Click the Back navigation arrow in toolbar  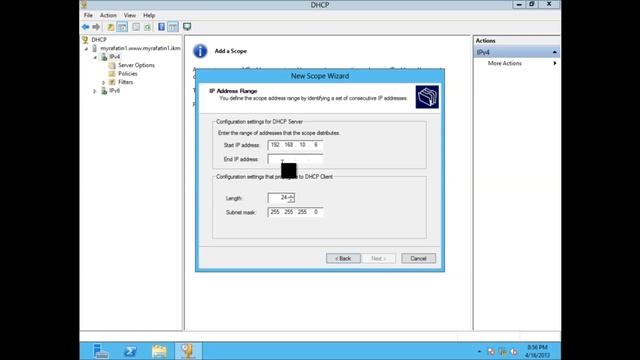(85, 27)
